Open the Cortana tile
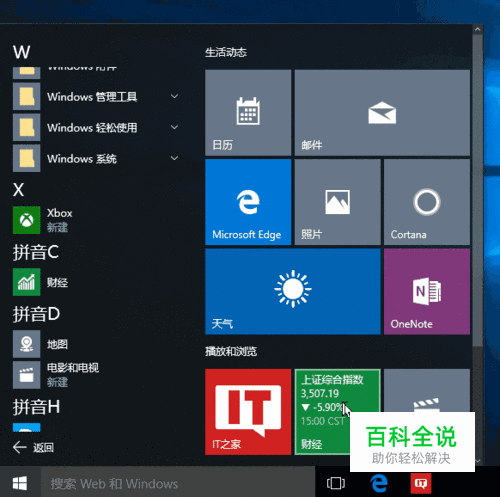Viewport: 500px width, 497px height. [427, 202]
